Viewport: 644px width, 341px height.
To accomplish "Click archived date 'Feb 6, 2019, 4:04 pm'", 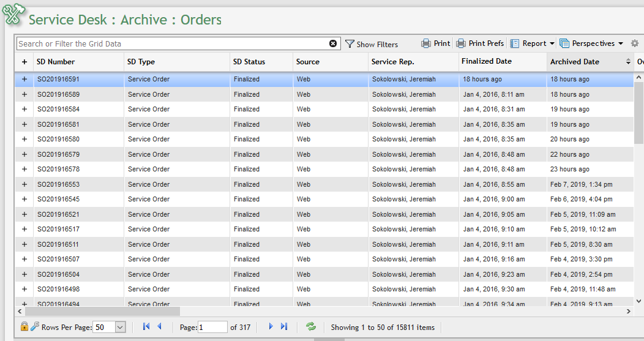I will [x=581, y=199].
